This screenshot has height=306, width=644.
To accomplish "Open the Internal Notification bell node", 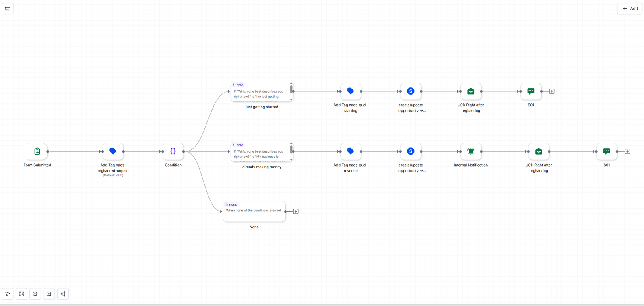I will 471,151.
